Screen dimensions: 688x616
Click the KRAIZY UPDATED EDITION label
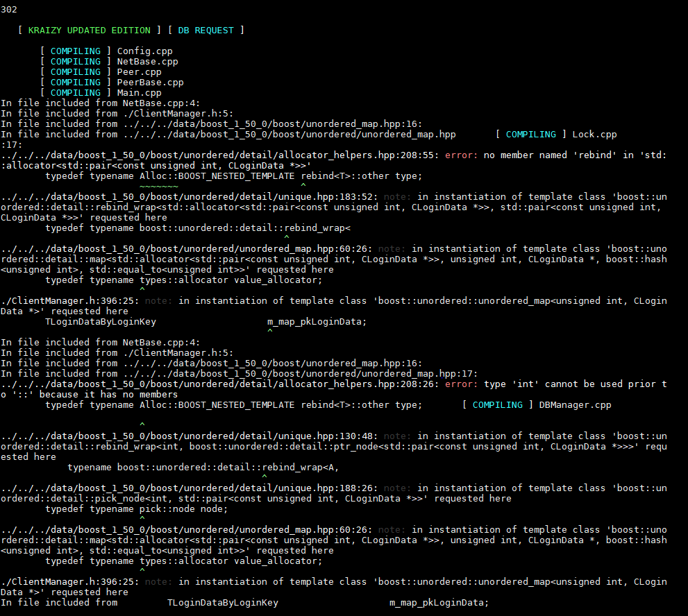click(88, 30)
